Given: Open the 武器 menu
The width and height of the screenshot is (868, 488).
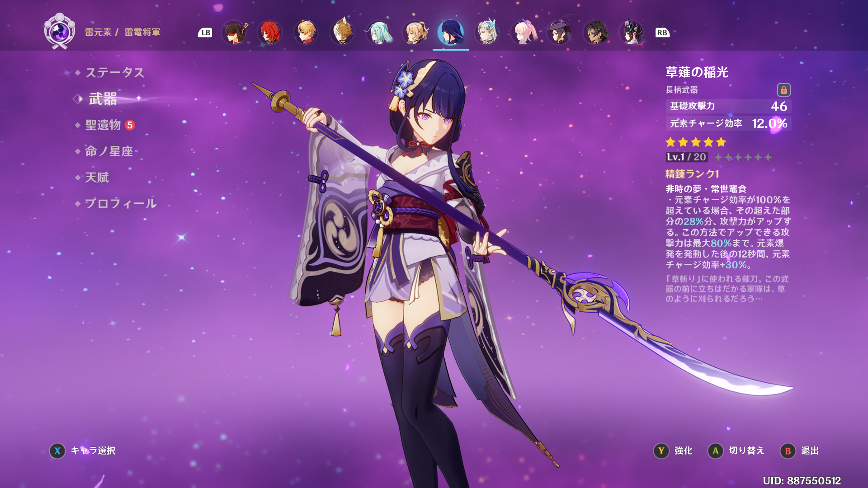Looking at the screenshot, I should tap(103, 99).
